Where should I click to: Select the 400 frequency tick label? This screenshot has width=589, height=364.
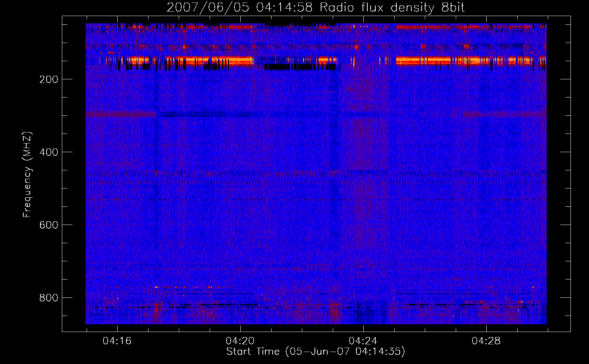coord(49,152)
